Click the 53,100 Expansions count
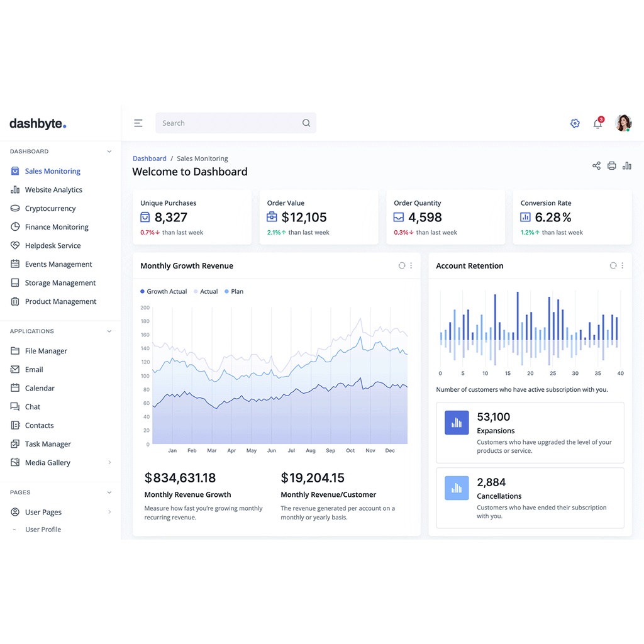 (493, 417)
